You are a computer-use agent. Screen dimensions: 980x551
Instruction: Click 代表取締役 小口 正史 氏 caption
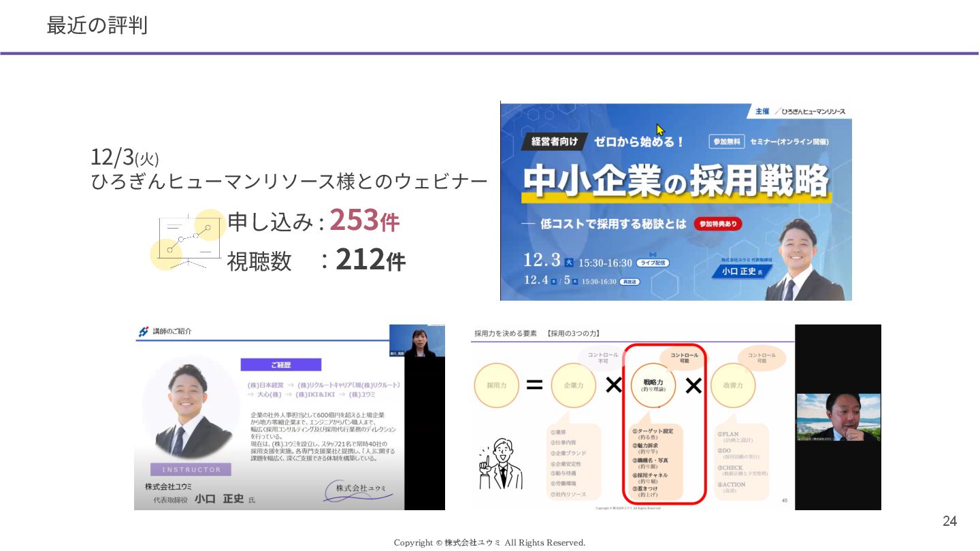(204, 499)
